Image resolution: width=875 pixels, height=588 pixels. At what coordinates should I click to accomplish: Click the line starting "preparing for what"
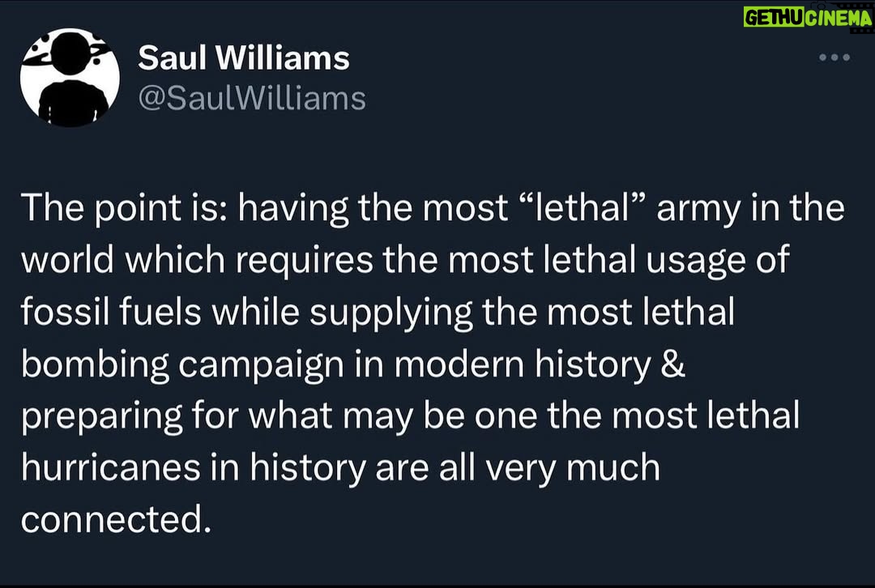(x=411, y=416)
